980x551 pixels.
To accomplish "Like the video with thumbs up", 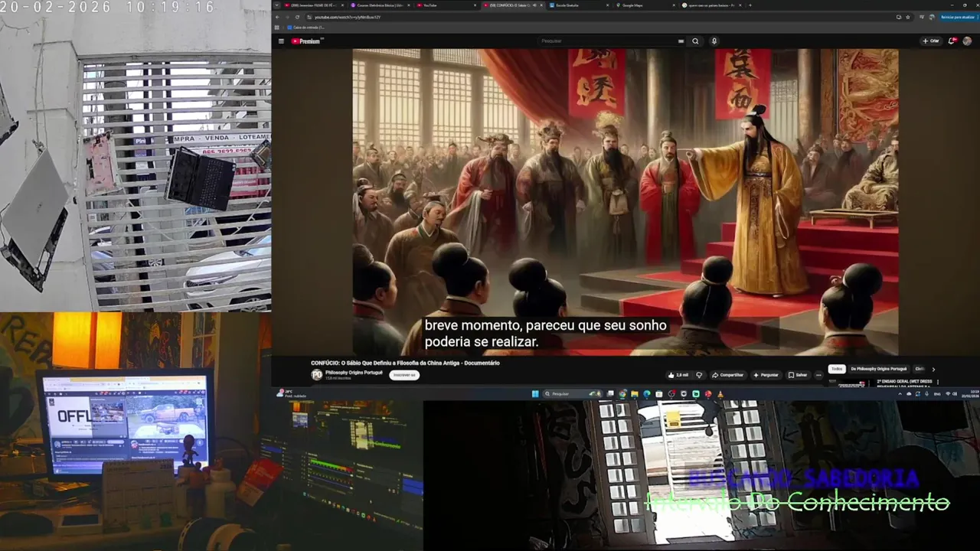I will point(678,375).
